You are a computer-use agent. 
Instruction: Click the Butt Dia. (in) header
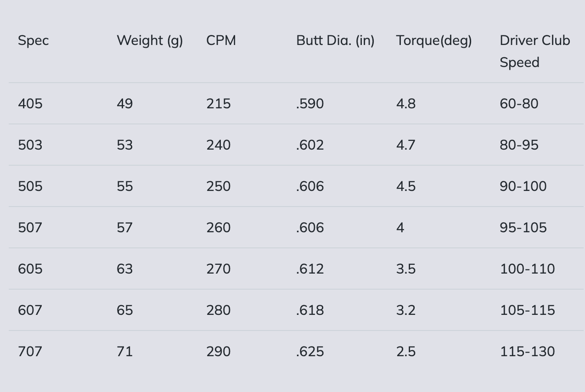pos(335,40)
